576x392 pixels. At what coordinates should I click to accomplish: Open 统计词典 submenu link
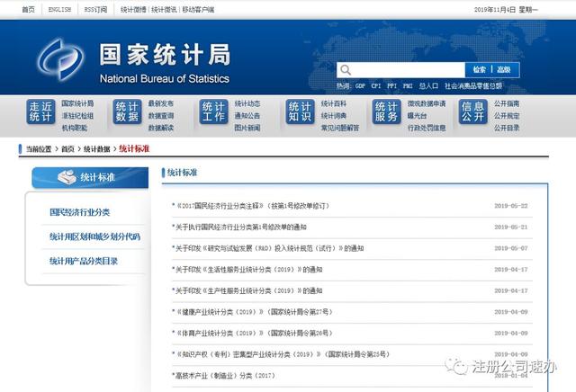334,116
